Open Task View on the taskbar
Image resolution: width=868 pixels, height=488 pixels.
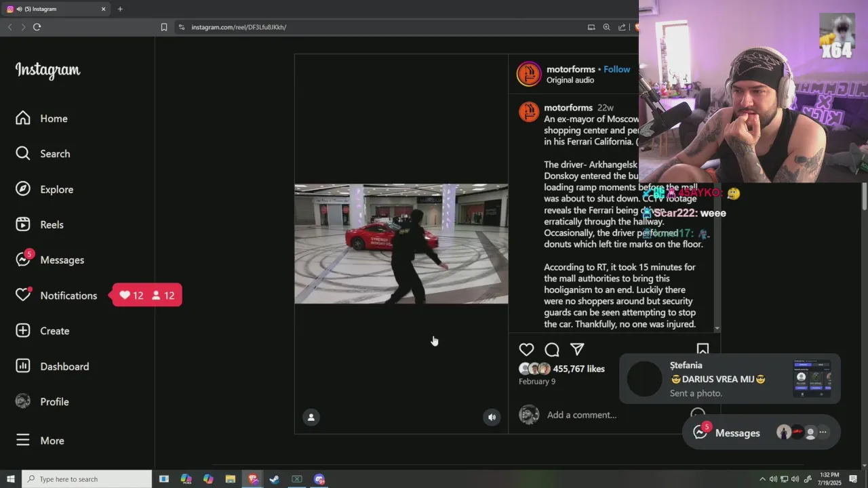163,479
